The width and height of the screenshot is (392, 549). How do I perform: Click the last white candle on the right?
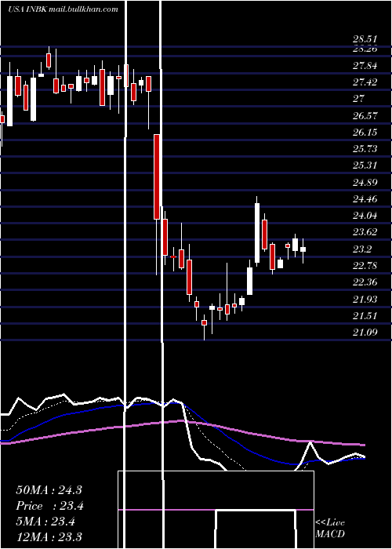(303, 249)
